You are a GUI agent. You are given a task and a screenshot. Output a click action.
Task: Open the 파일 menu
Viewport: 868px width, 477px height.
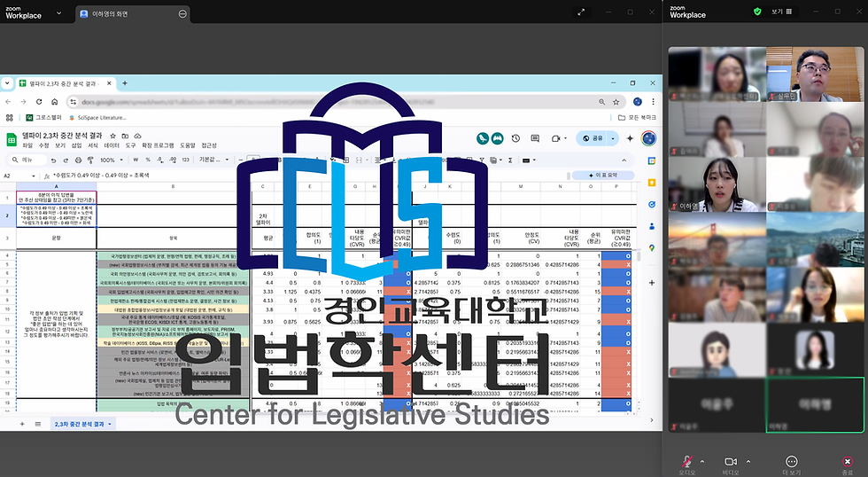(27, 145)
